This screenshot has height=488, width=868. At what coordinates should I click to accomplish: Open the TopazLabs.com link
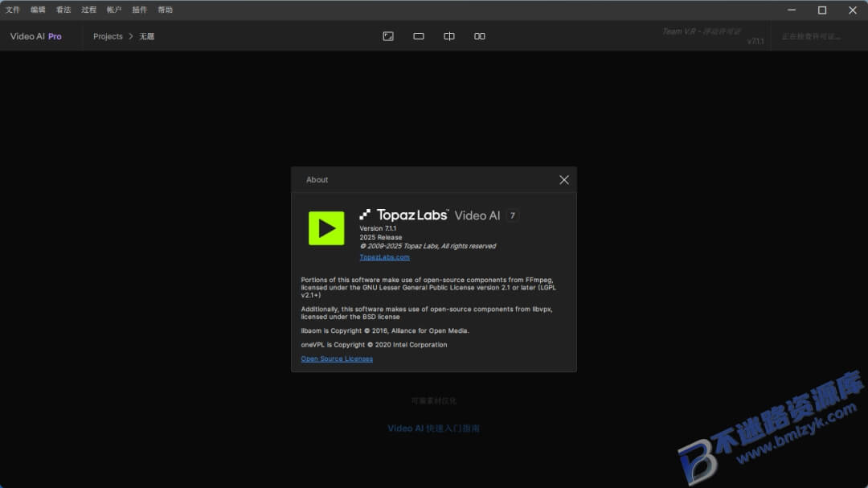point(385,257)
